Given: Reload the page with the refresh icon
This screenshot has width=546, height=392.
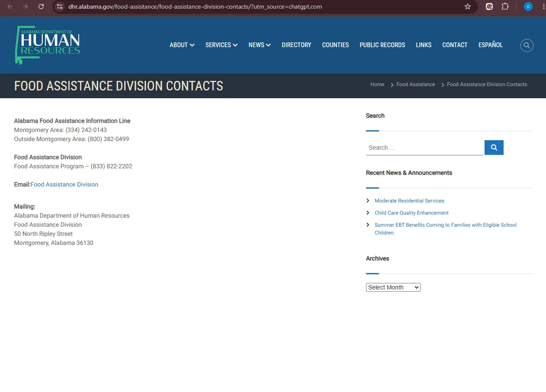Looking at the screenshot, I should 41,6.
